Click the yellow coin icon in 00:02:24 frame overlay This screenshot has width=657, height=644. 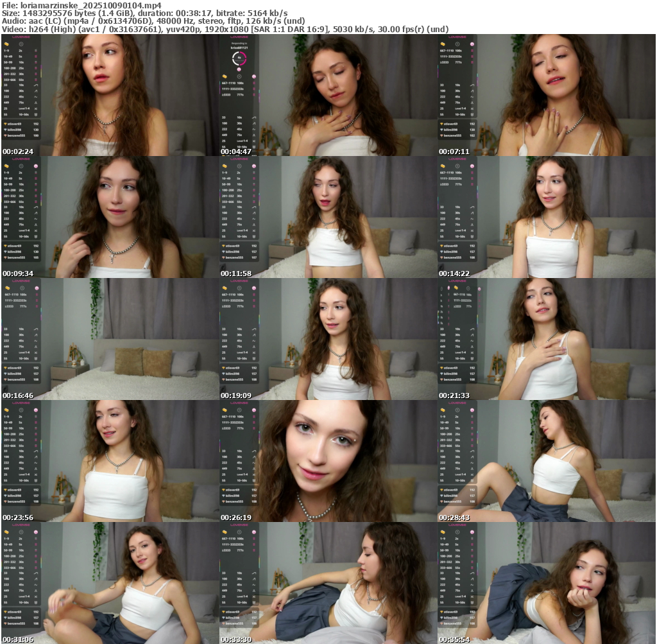click(6, 44)
